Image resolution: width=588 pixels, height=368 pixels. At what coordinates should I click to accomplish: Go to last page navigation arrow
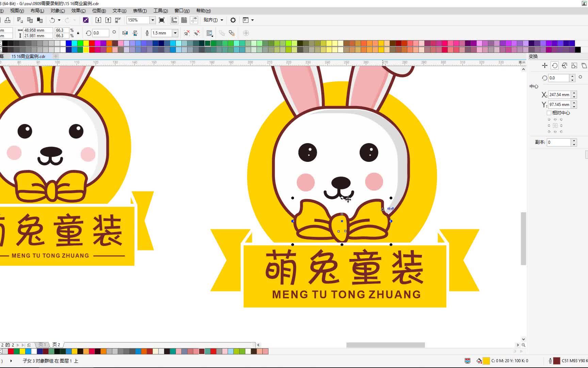[x=23, y=345]
